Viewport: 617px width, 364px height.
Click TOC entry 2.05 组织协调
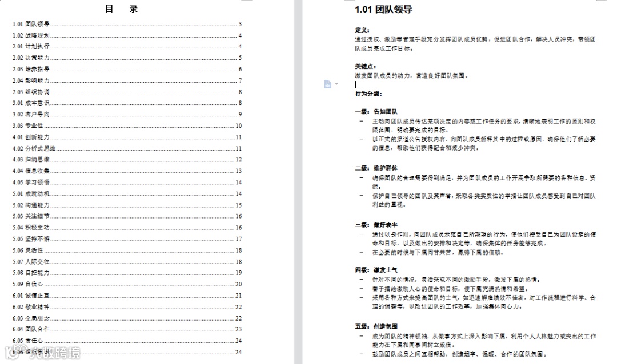127,92
